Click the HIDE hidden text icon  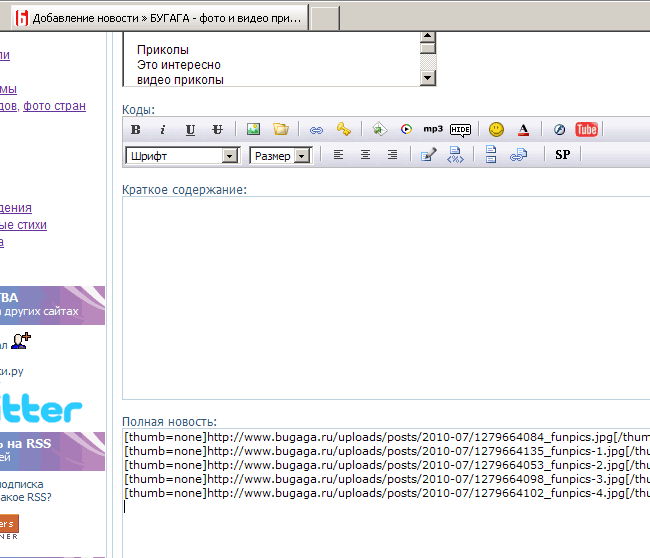pyautogui.click(x=460, y=130)
